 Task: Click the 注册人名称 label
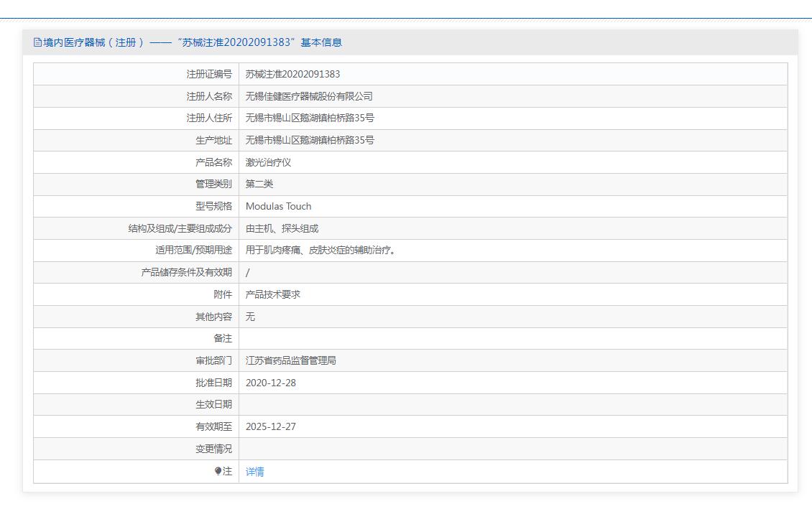click(209, 96)
